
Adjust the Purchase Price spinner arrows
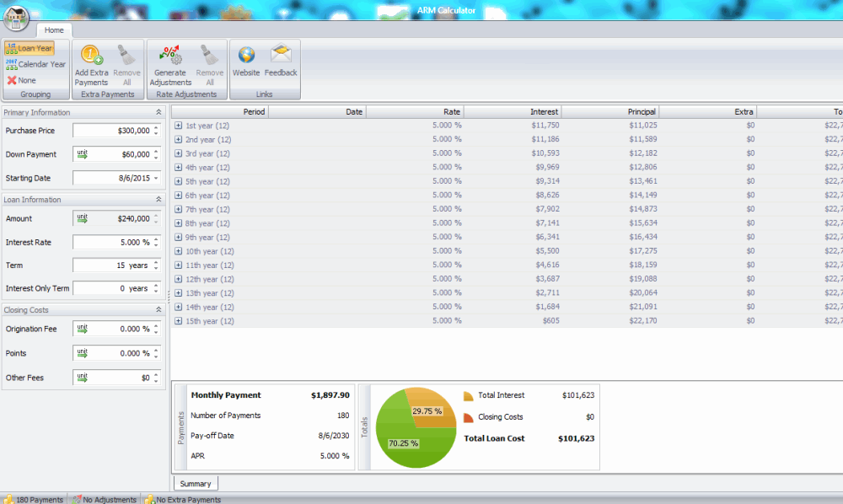156,131
